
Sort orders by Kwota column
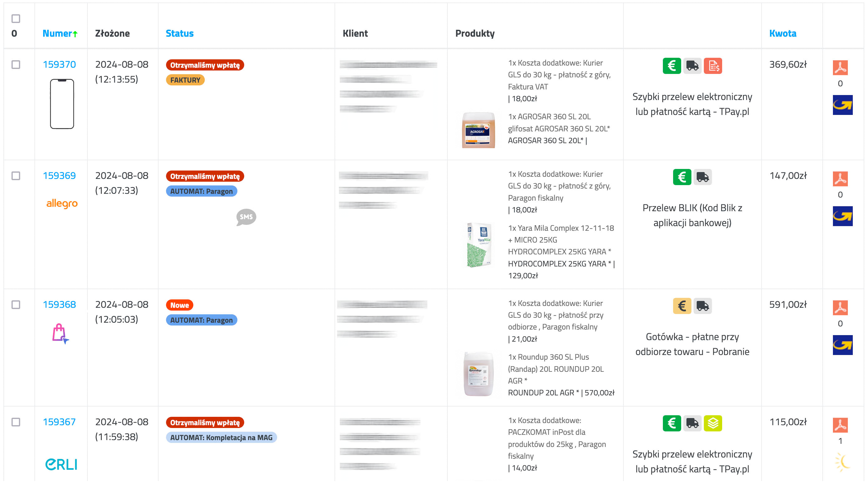(782, 34)
